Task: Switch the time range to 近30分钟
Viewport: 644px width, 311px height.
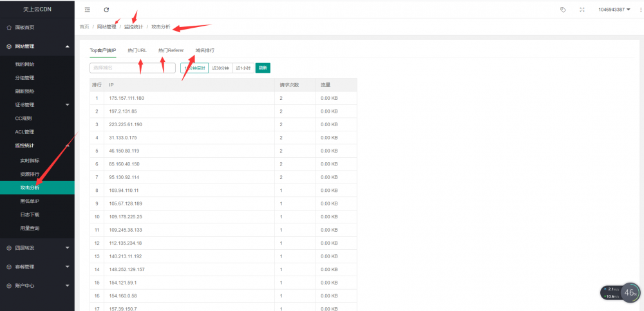Action: 220,68
